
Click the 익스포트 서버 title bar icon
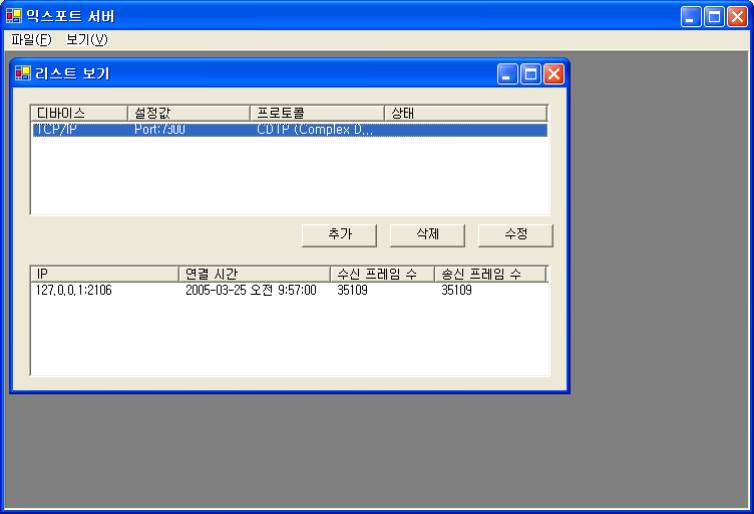coord(14,16)
